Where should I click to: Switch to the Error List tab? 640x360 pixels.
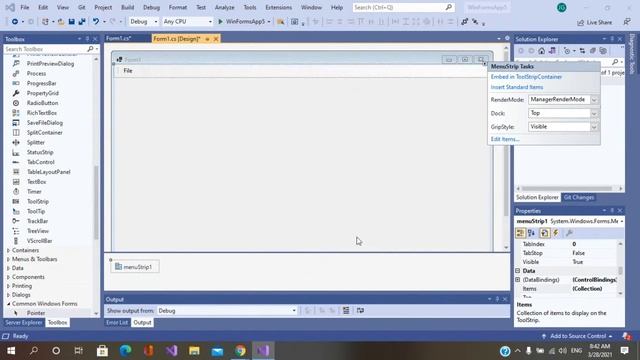point(117,322)
